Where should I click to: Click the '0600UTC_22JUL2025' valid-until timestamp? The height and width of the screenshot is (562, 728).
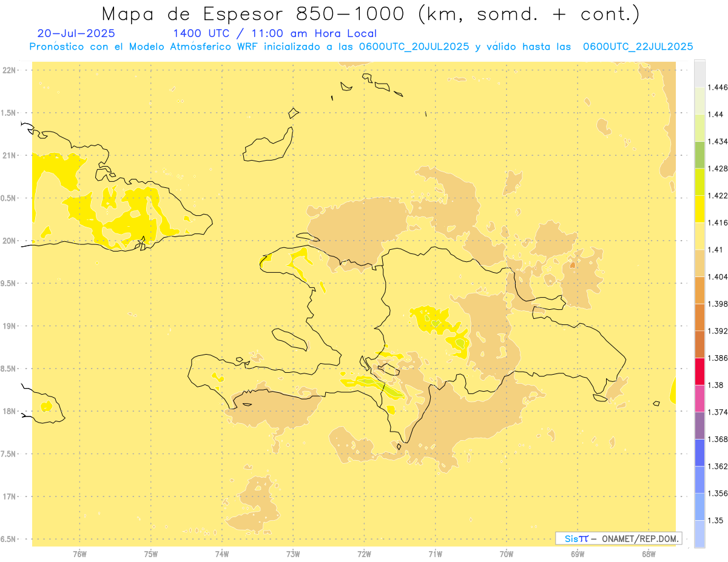(638, 47)
